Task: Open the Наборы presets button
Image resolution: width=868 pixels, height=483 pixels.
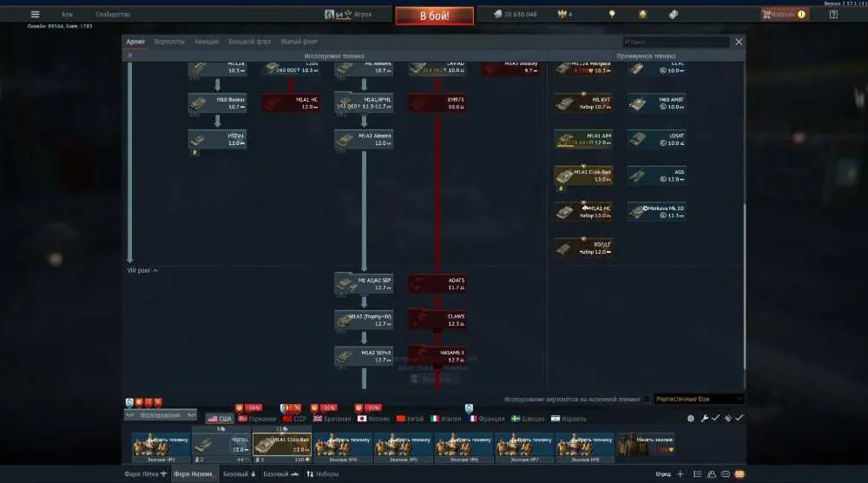Action: (x=323, y=474)
